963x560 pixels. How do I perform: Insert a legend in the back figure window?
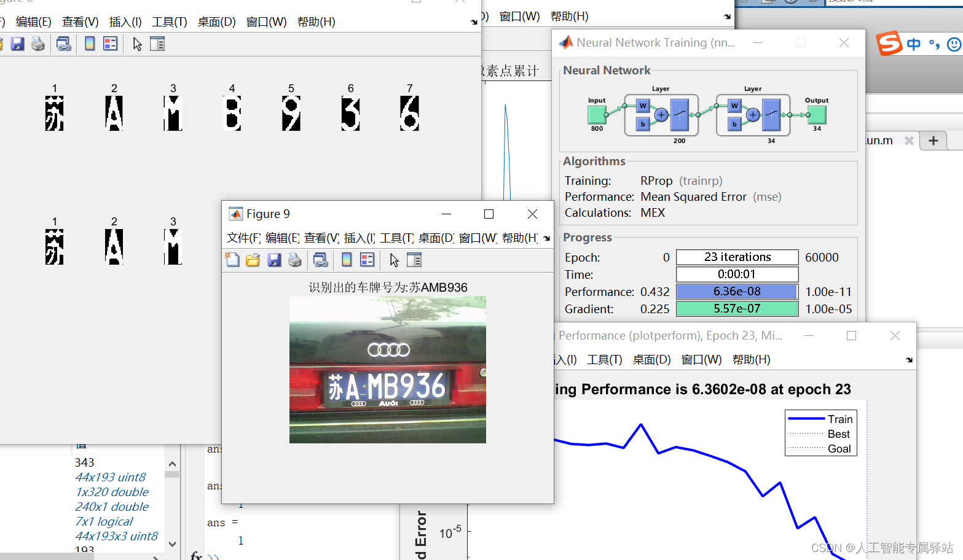click(111, 44)
